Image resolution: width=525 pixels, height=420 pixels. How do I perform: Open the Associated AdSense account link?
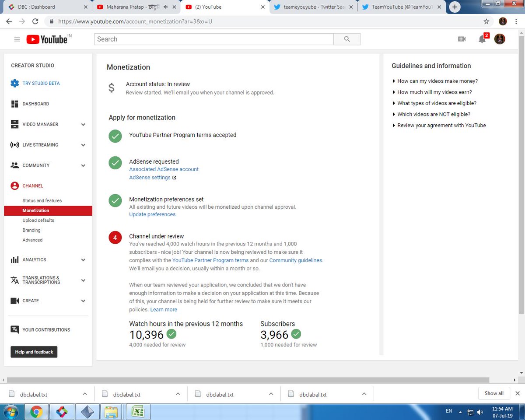tap(164, 169)
